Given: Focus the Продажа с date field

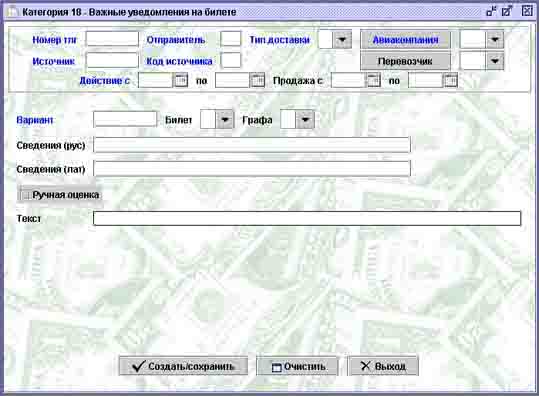Looking at the screenshot, I should click(349, 80).
